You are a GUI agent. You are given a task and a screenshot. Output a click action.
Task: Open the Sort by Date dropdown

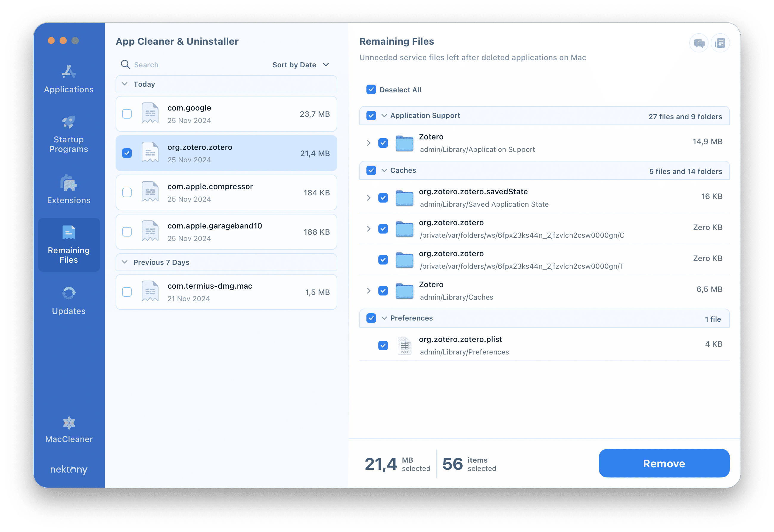[299, 65]
